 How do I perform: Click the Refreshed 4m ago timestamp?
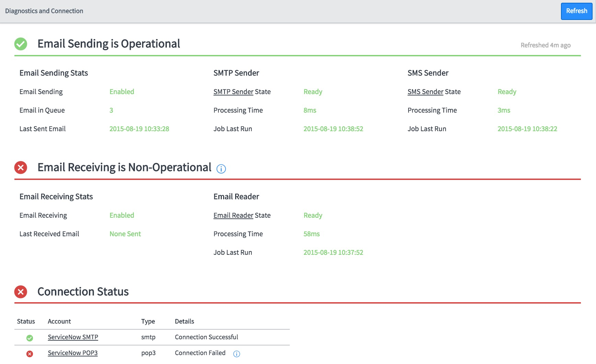(545, 45)
